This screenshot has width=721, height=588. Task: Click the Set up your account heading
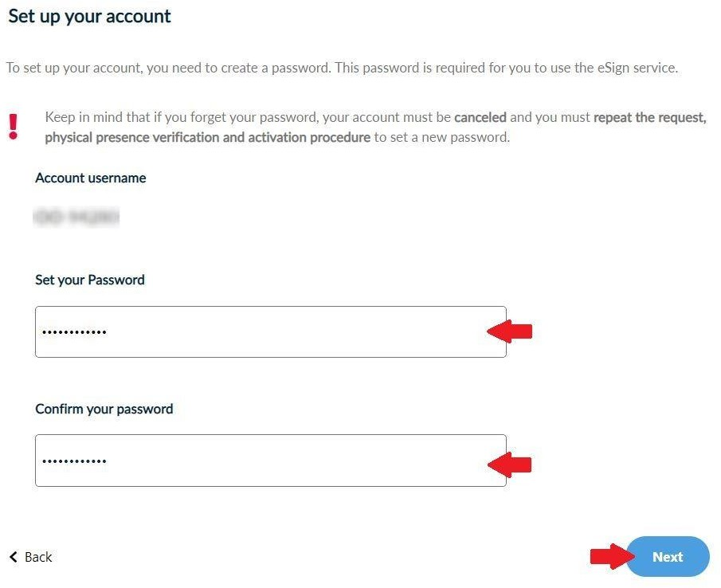(89, 16)
